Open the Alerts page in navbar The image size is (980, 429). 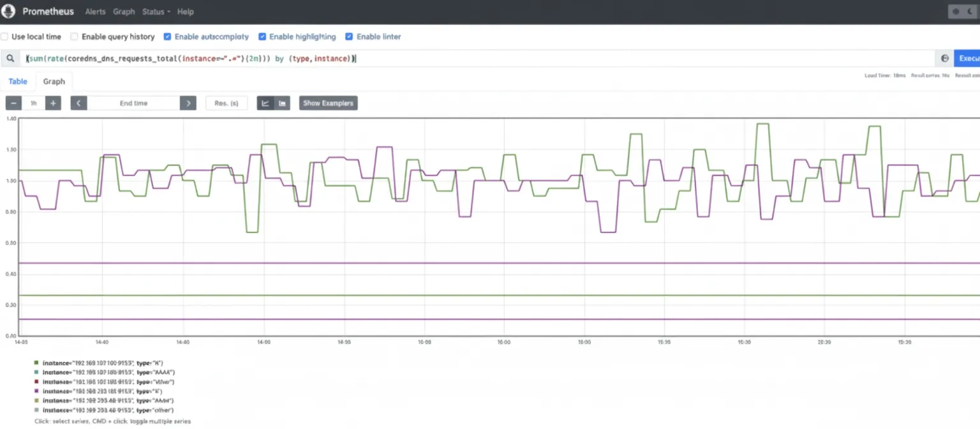95,11
